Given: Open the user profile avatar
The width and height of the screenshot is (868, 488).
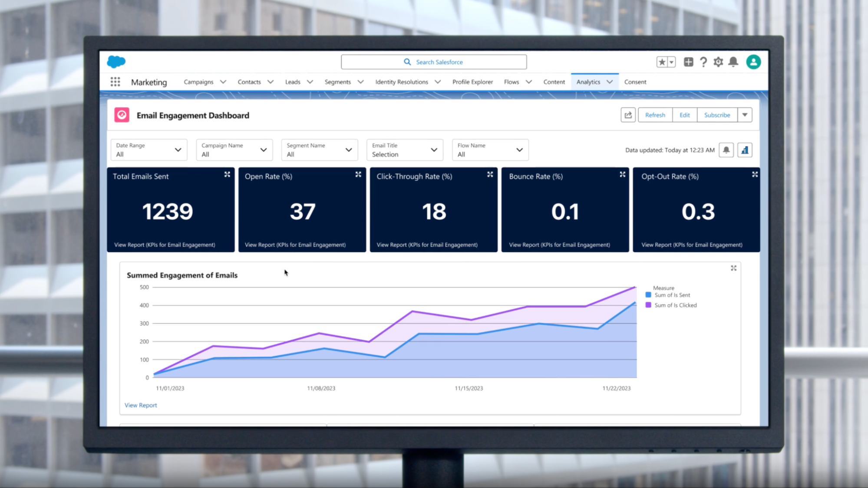Looking at the screenshot, I should coord(753,62).
